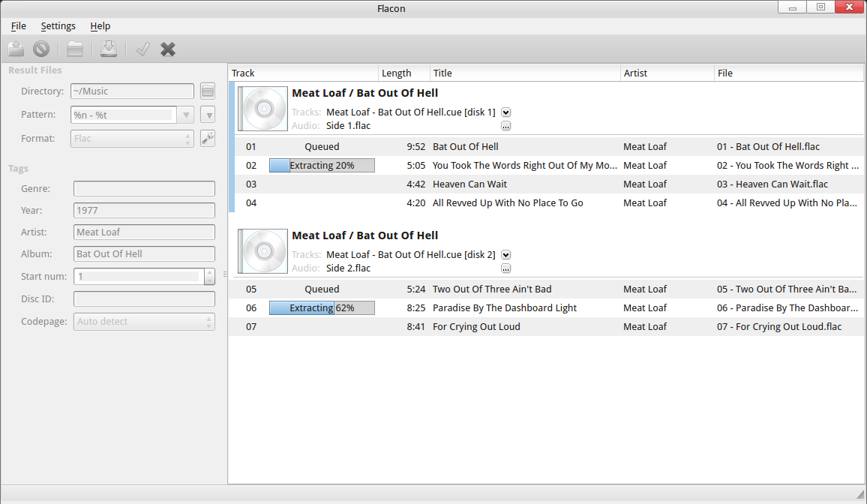Click the Queued status of track 05
867x504 pixels.
pos(322,289)
